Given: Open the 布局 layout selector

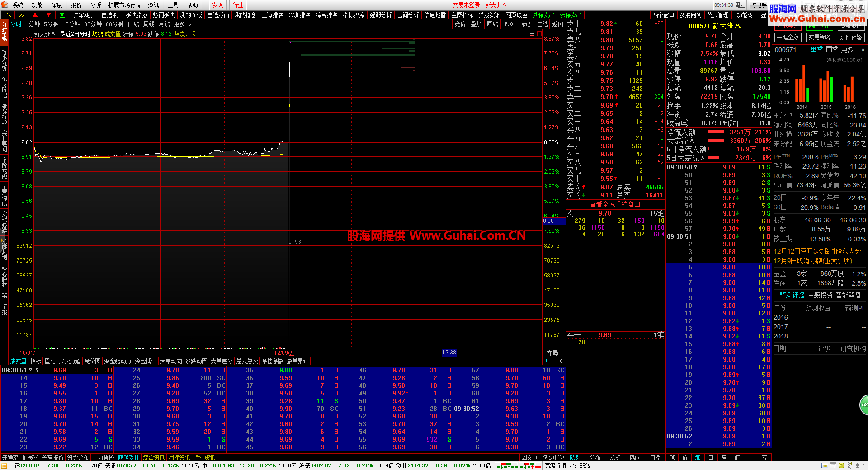Looking at the screenshot, I should (x=552, y=353).
